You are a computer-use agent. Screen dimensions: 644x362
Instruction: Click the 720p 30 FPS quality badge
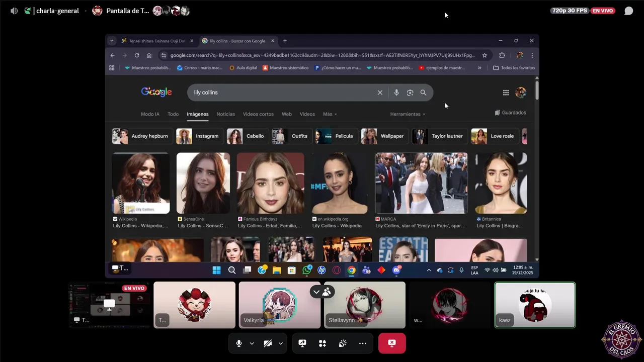tap(570, 11)
